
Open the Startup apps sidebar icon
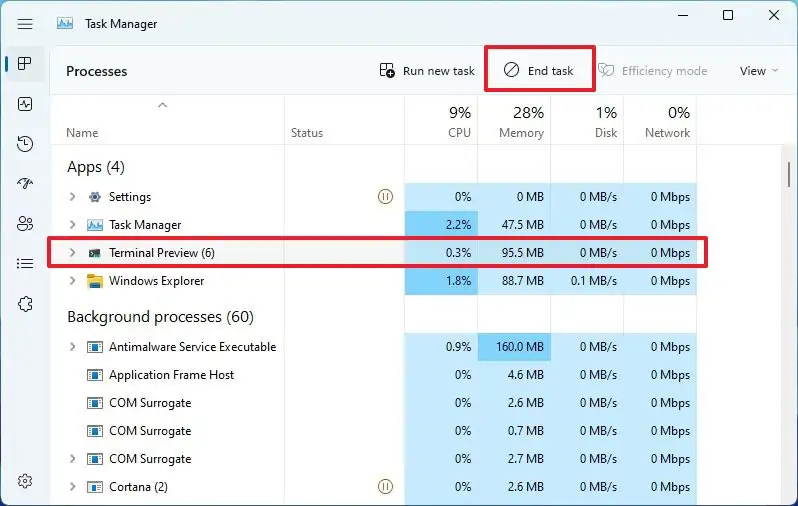pos(25,184)
